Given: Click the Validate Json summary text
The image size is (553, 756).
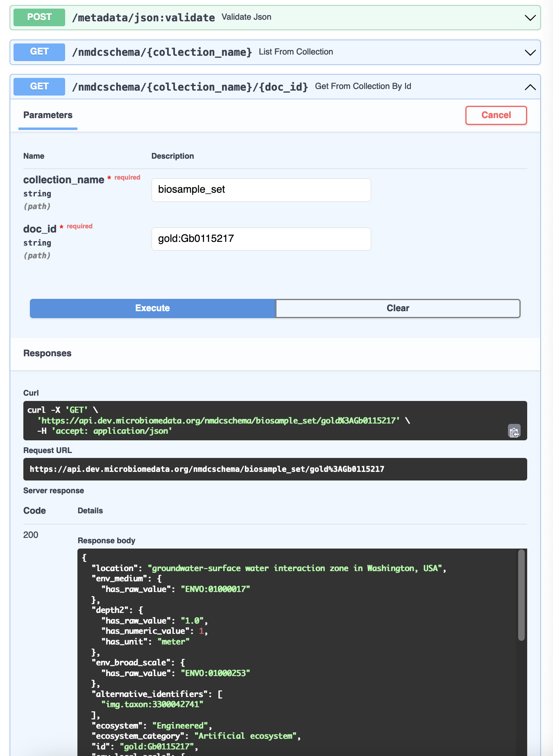Looking at the screenshot, I should pos(246,17).
